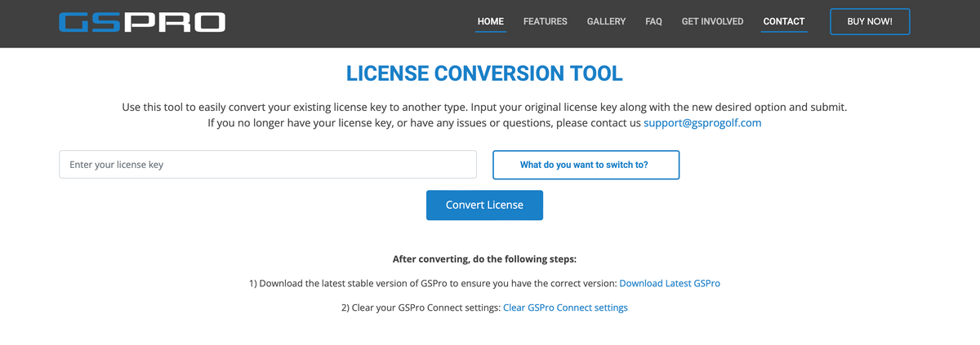Open the HOME nav item
This screenshot has height=345, width=980.
pos(491,21)
